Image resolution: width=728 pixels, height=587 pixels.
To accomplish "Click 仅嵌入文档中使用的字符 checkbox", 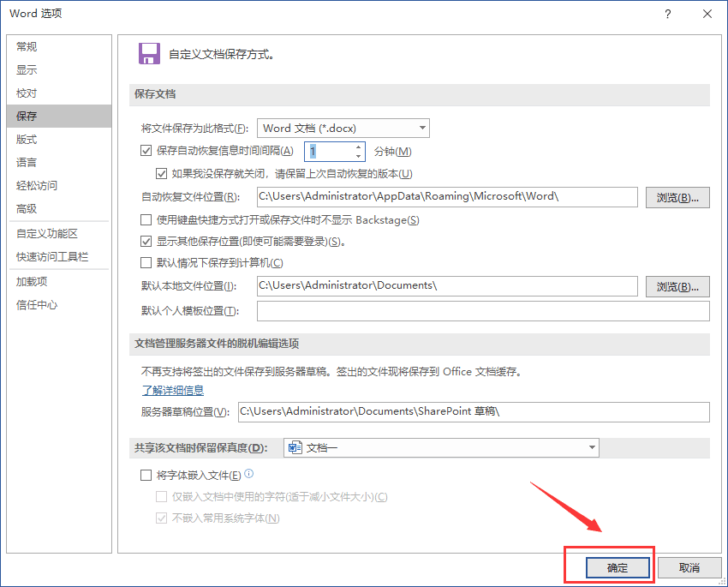I will click(161, 497).
